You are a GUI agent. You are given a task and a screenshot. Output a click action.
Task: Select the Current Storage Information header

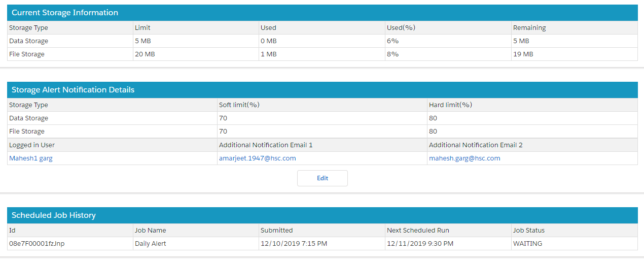pos(65,13)
